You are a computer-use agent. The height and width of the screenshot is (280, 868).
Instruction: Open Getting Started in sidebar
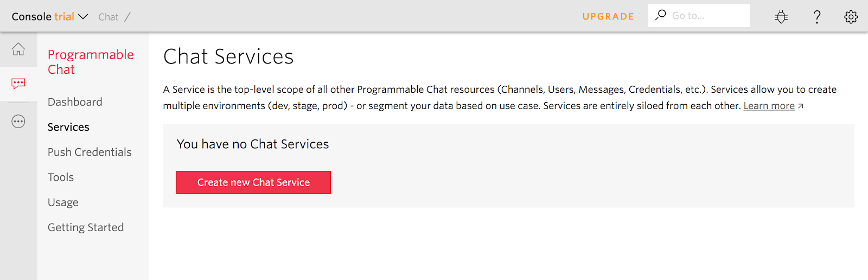tap(86, 227)
